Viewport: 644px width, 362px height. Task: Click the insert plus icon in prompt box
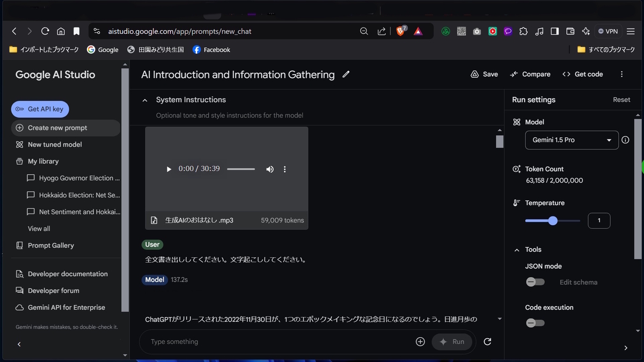coord(420,342)
